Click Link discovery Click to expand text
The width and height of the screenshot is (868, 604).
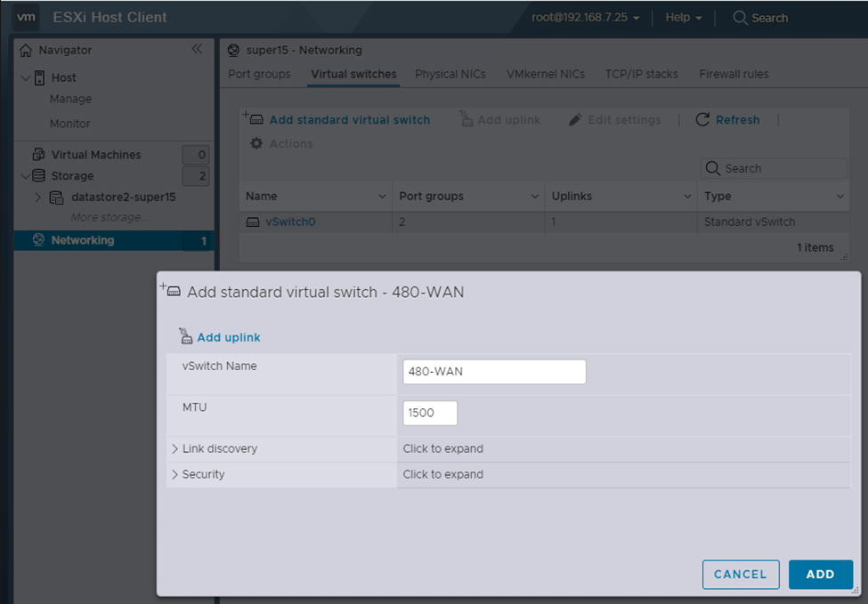[x=442, y=448]
